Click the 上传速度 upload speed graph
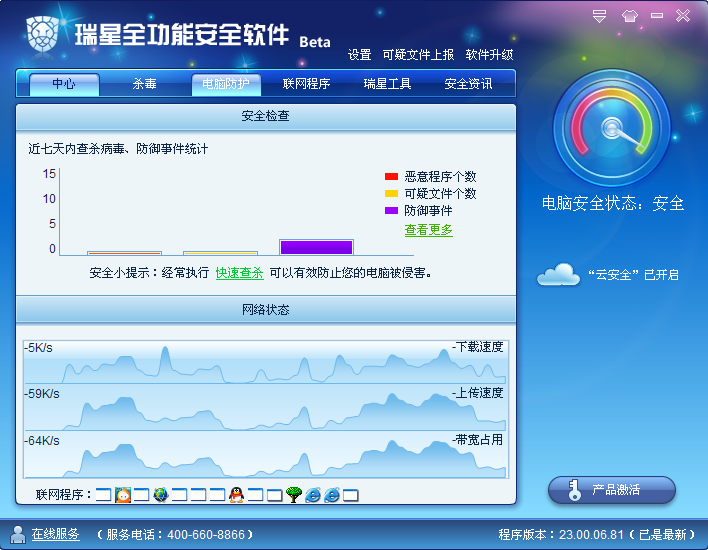The height and width of the screenshot is (550, 708). [266, 408]
